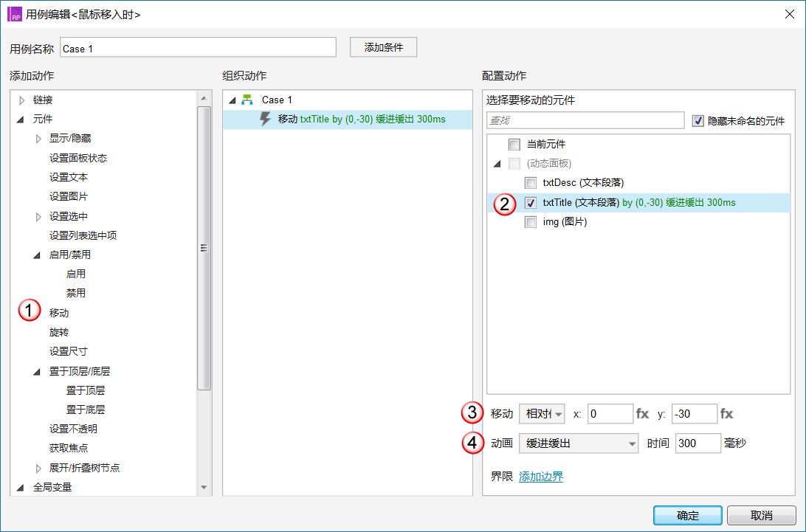The width and height of the screenshot is (806, 532).
Task: Select the 设置不透明 action
Action: click(73, 429)
